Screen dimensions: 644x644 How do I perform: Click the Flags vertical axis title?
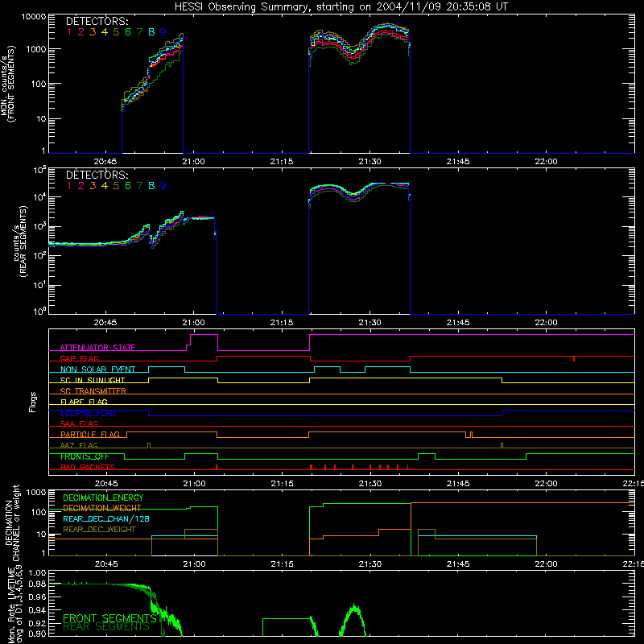tap(33, 402)
